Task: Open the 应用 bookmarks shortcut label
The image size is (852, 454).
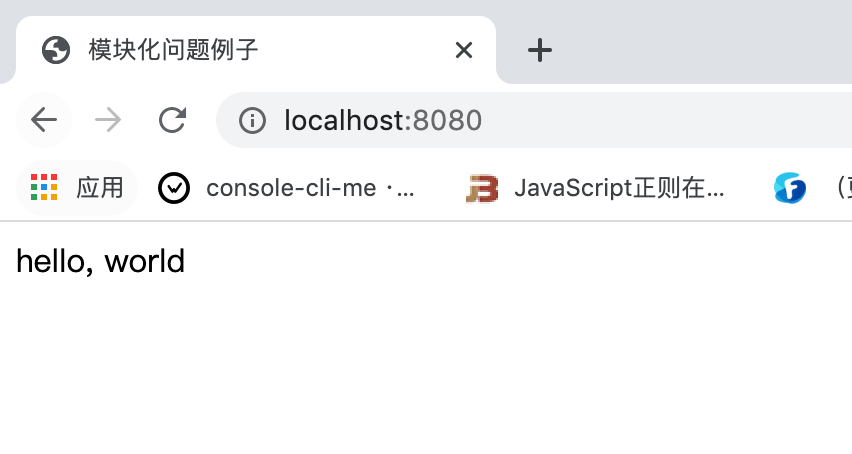Action: tap(100, 187)
